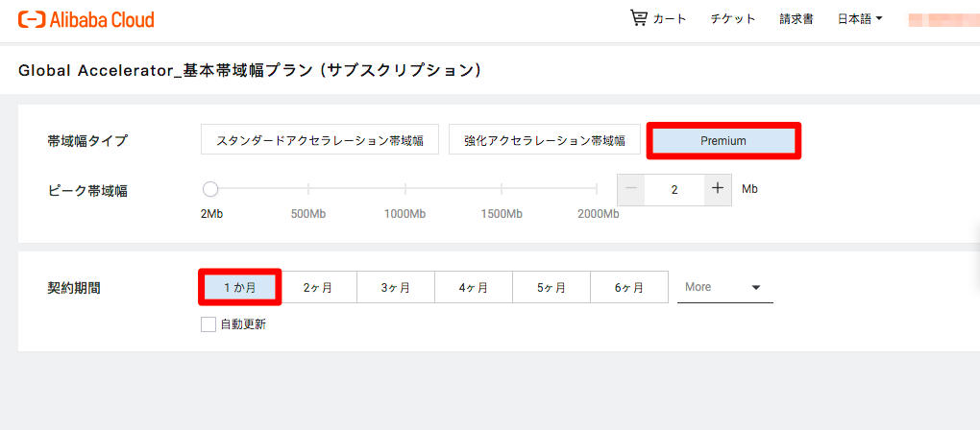
Task: Click the 2Mb minimum slider label
Action: pyautogui.click(x=212, y=214)
